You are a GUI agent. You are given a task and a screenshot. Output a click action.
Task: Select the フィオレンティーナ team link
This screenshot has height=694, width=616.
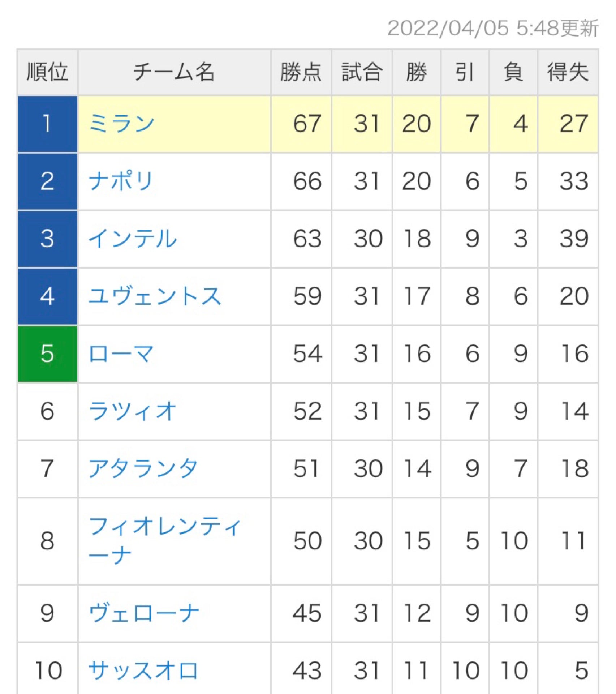click(164, 540)
